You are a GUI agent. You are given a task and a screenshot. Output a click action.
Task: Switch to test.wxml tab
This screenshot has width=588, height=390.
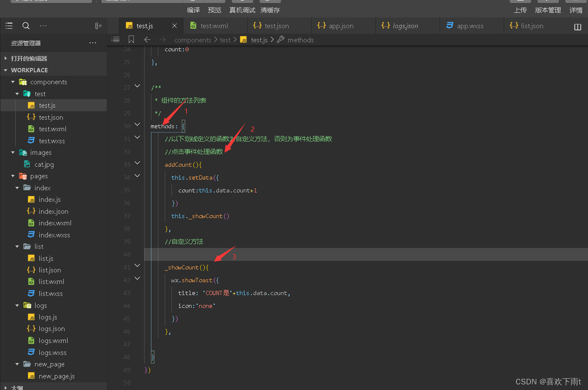tap(215, 26)
